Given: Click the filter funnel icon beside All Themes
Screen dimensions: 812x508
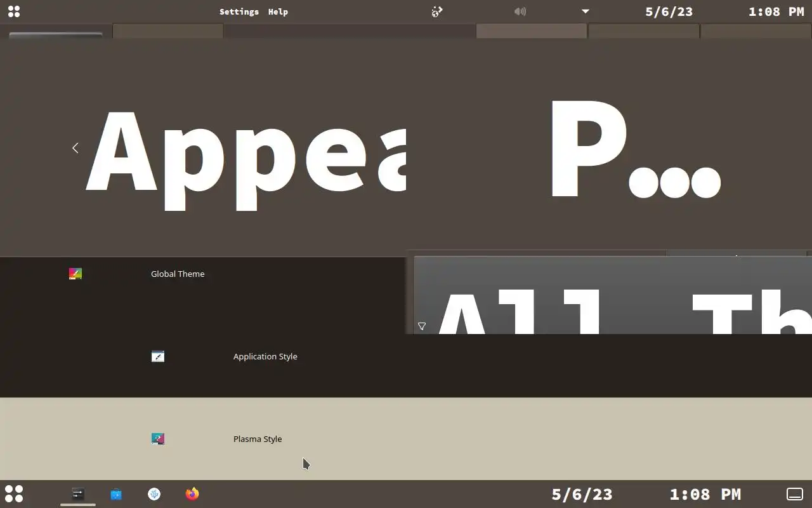Looking at the screenshot, I should coord(422,326).
